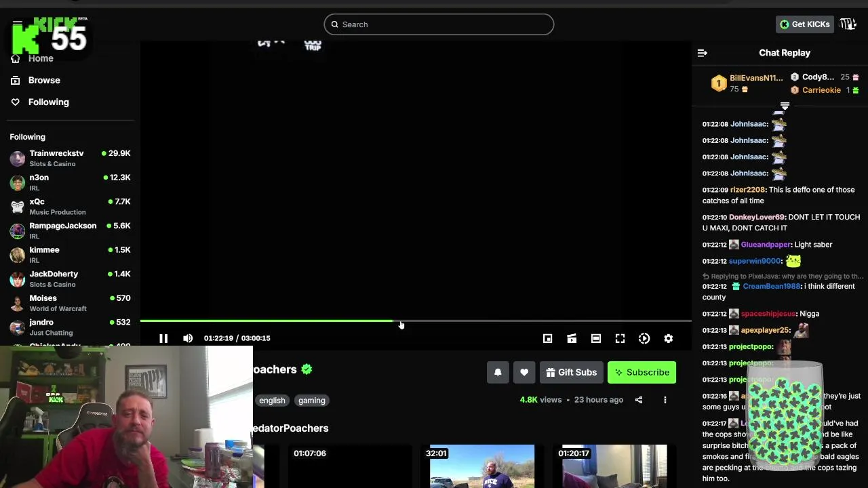Open mini player mode icon
Viewport: 868px width, 488px height.
[x=547, y=338]
